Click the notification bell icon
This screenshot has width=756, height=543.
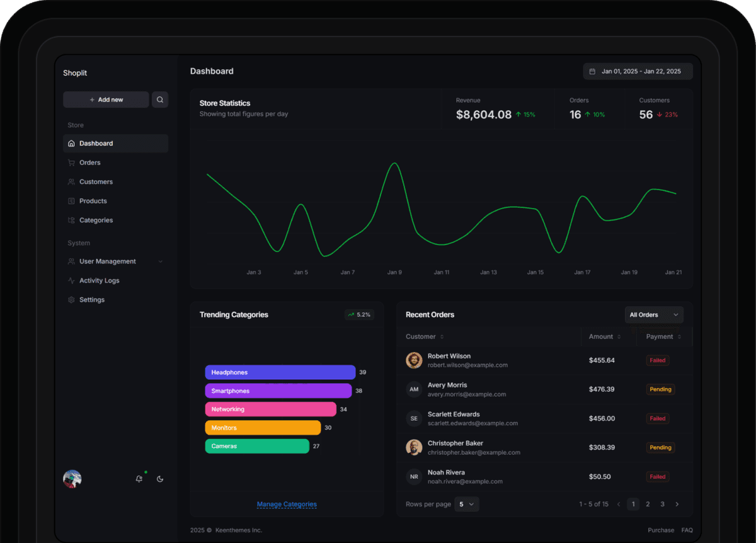(139, 479)
